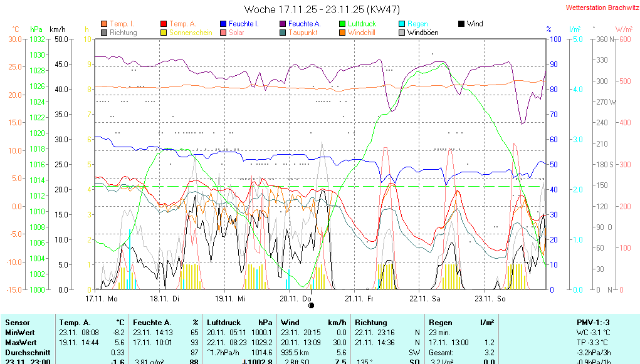
Task: Click the orange Temp. I. legend swatch
Action: pos(104,24)
